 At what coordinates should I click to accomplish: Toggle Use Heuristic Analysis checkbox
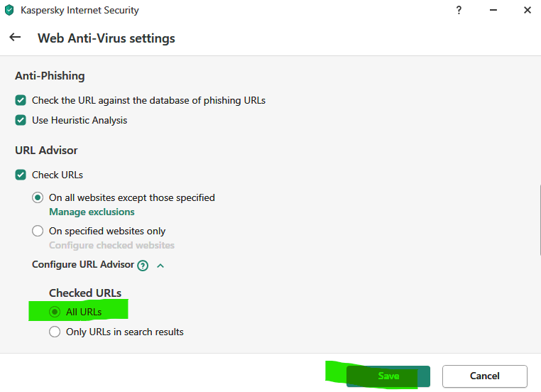(21, 121)
